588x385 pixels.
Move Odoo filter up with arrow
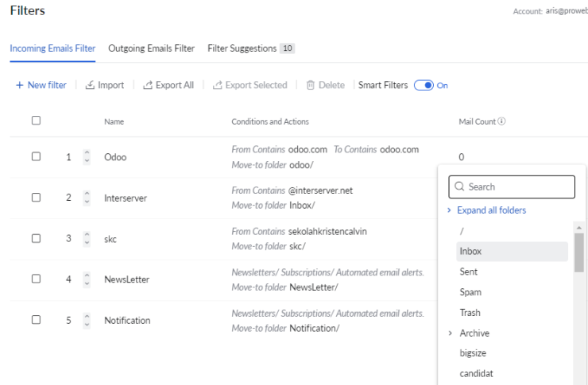[87, 152]
